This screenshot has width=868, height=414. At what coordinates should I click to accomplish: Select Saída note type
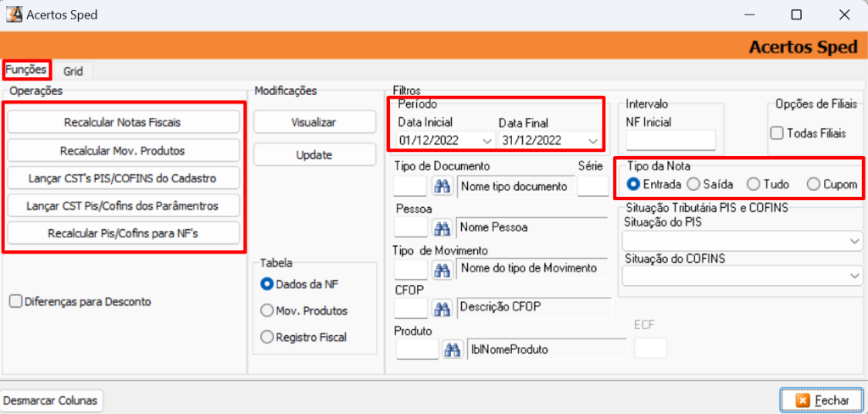coord(693,184)
